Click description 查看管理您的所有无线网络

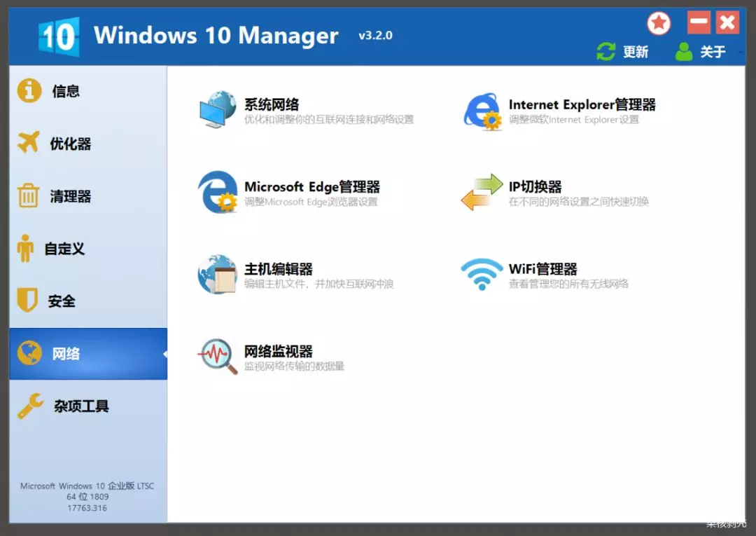pyautogui.click(x=568, y=284)
